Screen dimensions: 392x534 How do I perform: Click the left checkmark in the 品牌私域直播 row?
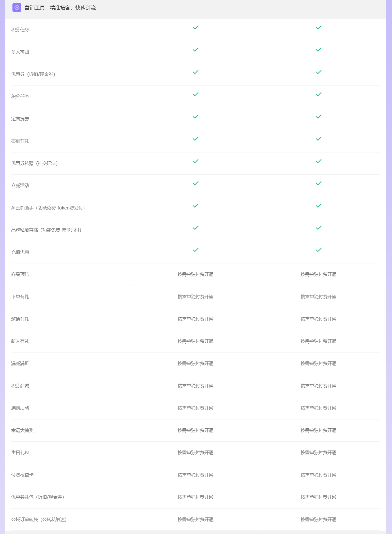(195, 228)
